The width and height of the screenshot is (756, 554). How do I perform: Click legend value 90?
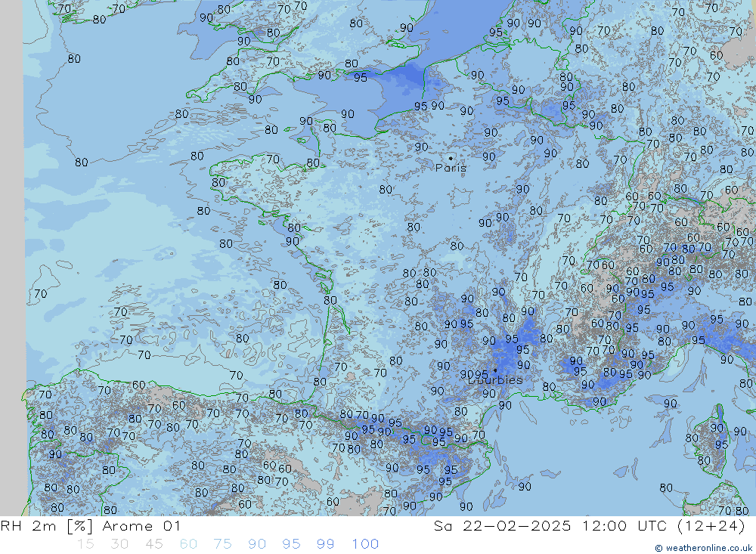257,544
